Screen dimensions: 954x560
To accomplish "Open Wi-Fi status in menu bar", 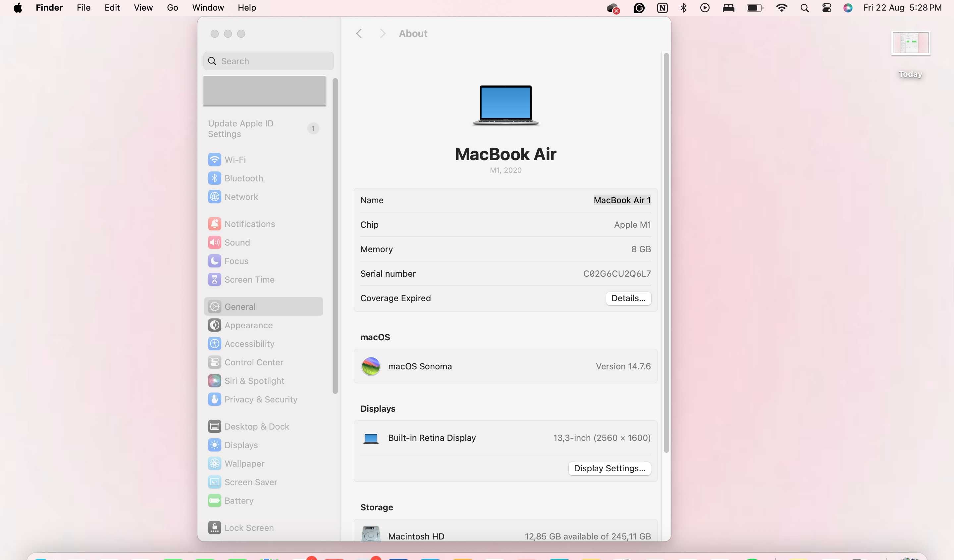I will coord(781,8).
